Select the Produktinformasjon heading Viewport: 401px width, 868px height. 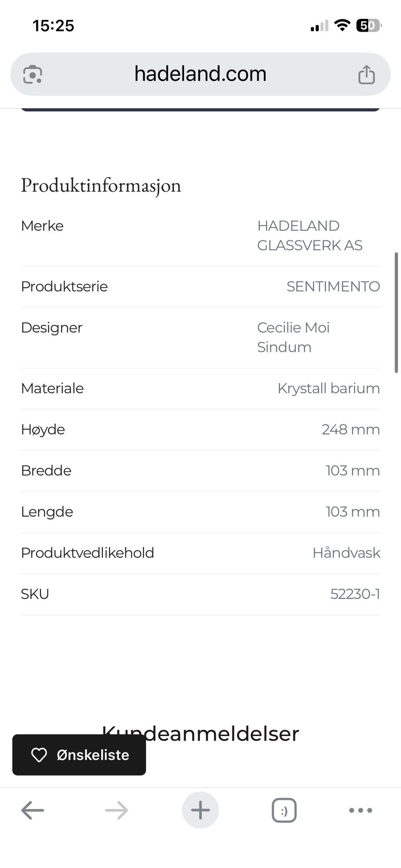[x=101, y=185]
